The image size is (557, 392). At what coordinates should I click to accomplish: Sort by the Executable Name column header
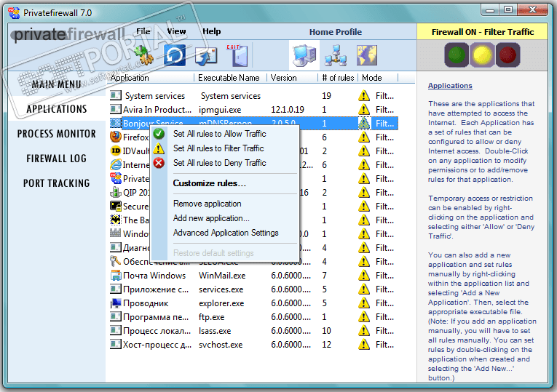(x=230, y=78)
